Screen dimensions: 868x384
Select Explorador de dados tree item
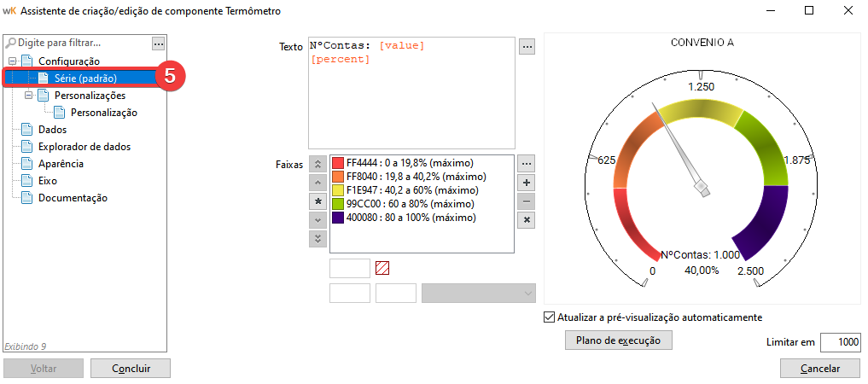tap(84, 147)
